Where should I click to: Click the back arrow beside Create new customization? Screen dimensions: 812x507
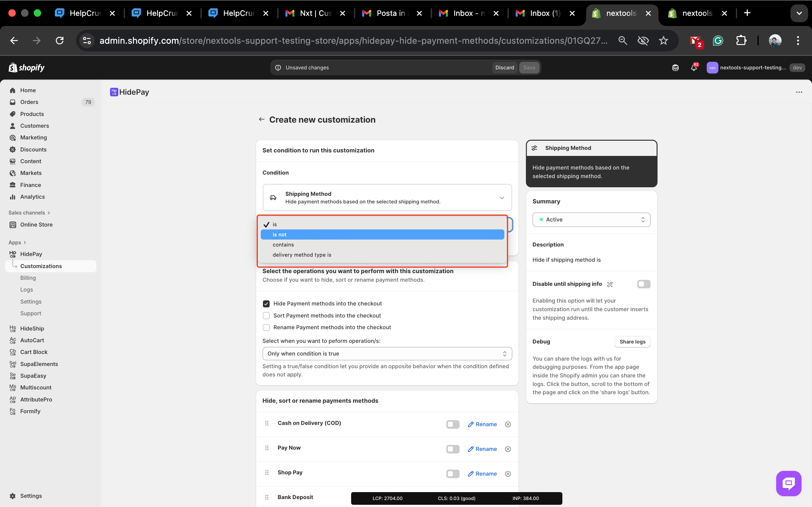pyautogui.click(x=261, y=119)
